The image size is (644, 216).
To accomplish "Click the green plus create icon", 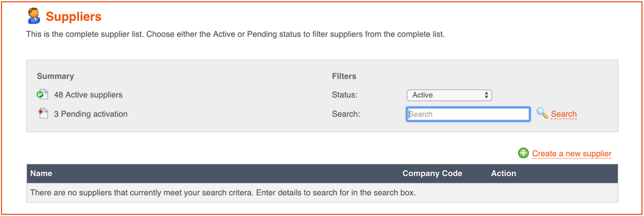I will (523, 153).
